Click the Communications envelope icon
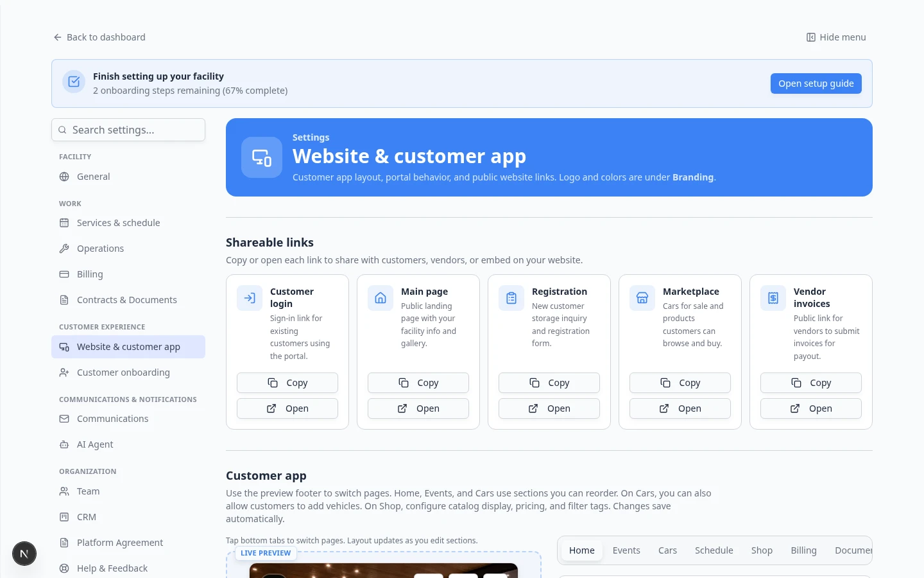Viewport: 924px width, 578px height. coord(64,419)
